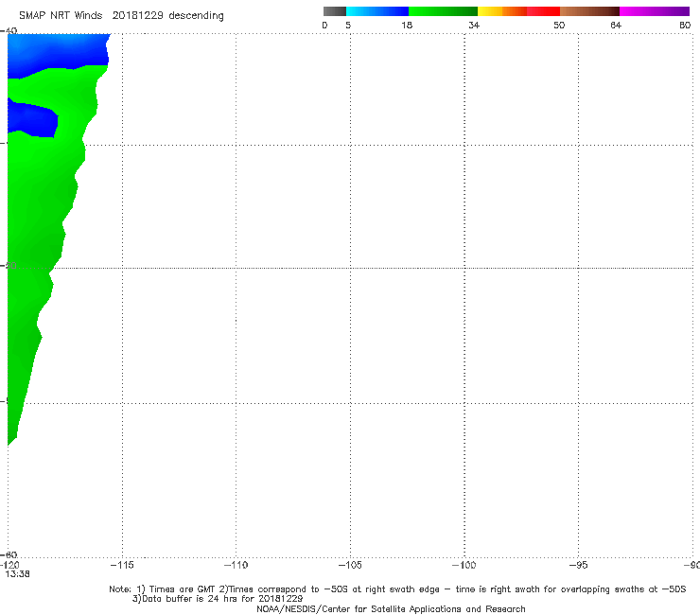Click longitude axis label -110
The height and width of the screenshot is (615, 700).
pyautogui.click(x=236, y=565)
